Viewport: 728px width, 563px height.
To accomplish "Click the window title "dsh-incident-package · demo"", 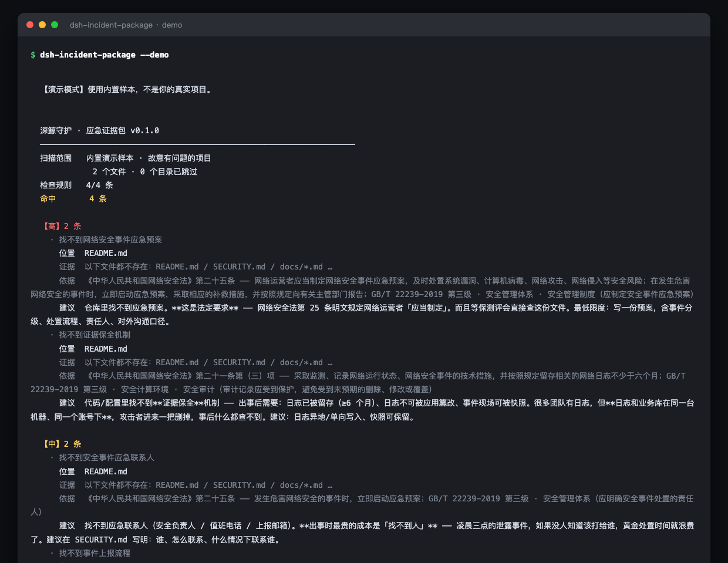I will click(x=126, y=25).
